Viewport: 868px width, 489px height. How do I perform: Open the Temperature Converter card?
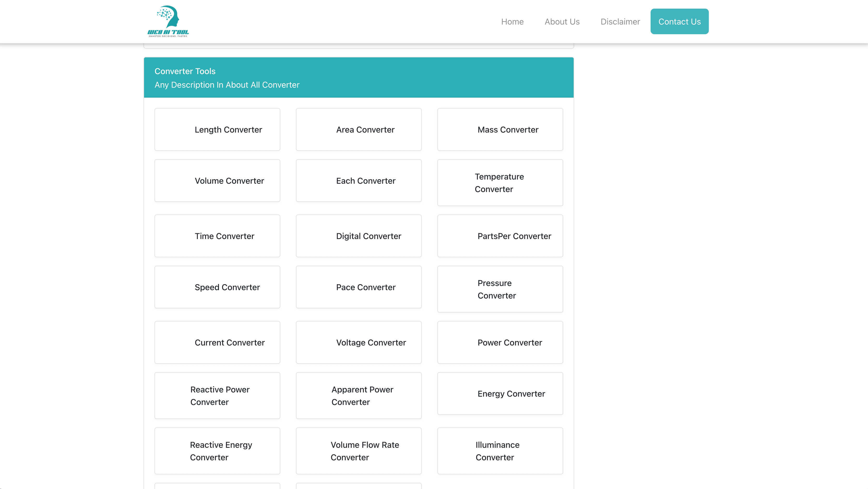(500, 183)
